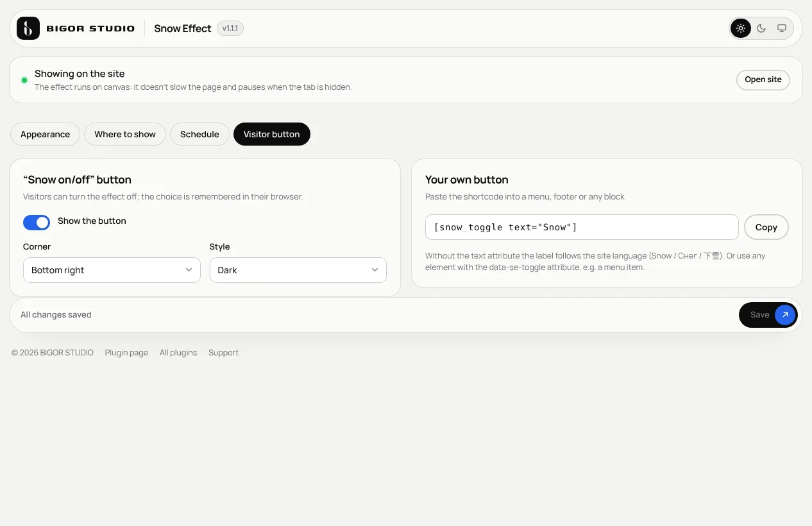Click the snow_toggle shortcode field
812x526 pixels.
[582, 227]
